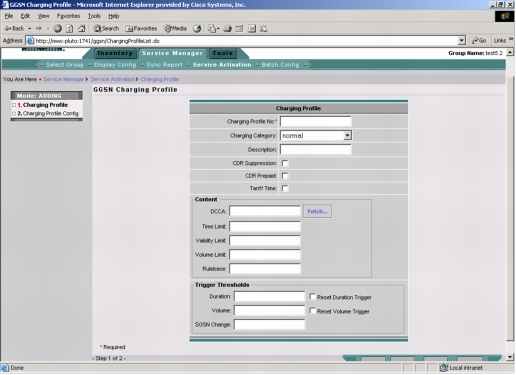
Task: Click the Refresh page icon
Action: [69, 29]
